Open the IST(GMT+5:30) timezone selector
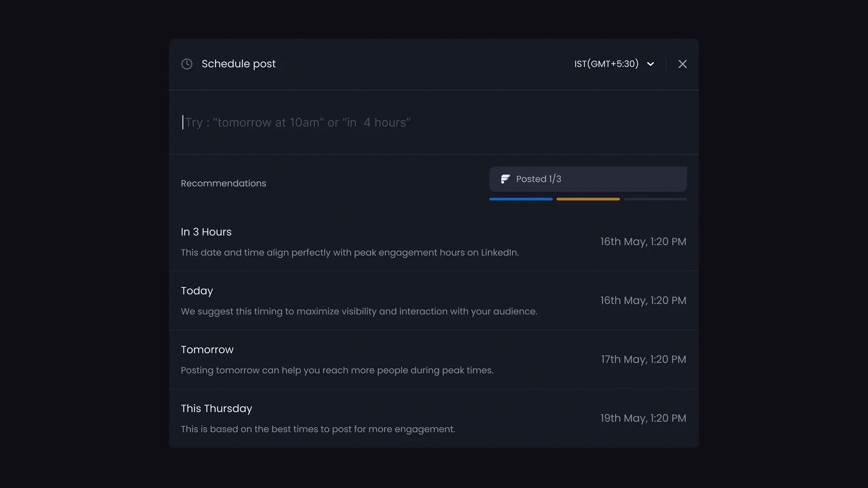 tap(606, 64)
